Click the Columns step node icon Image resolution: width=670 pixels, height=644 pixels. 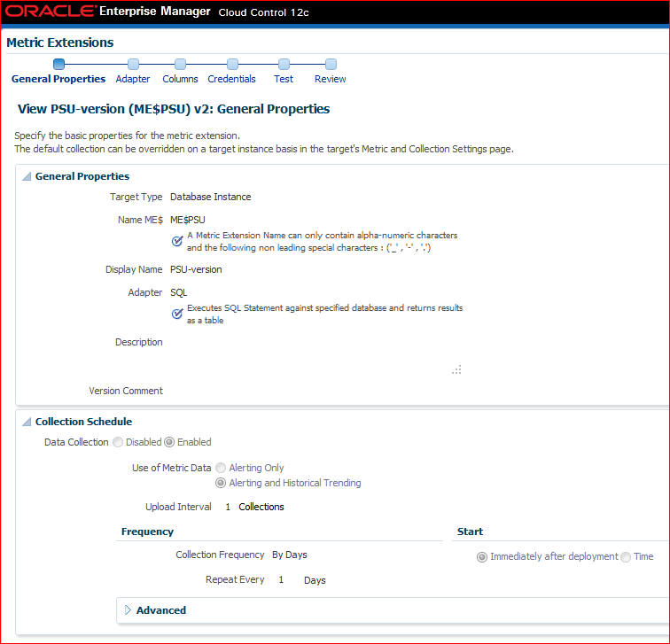tap(180, 65)
